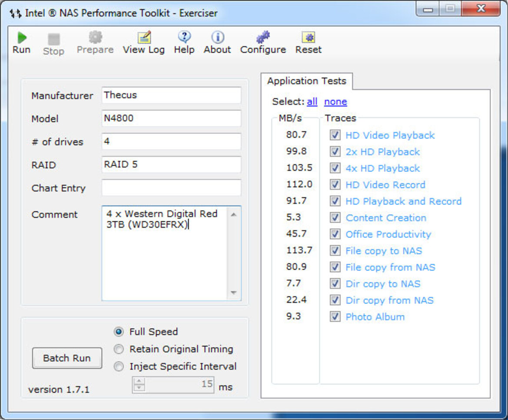Click the Manufacturer field containing Thecus
Screen dimensions: 508x420
[x=171, y=95]
